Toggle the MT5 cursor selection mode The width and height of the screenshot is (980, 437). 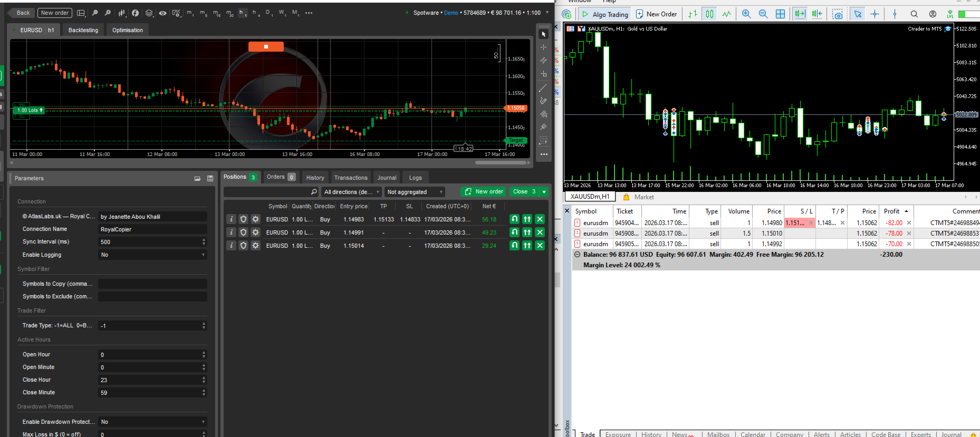858,14
